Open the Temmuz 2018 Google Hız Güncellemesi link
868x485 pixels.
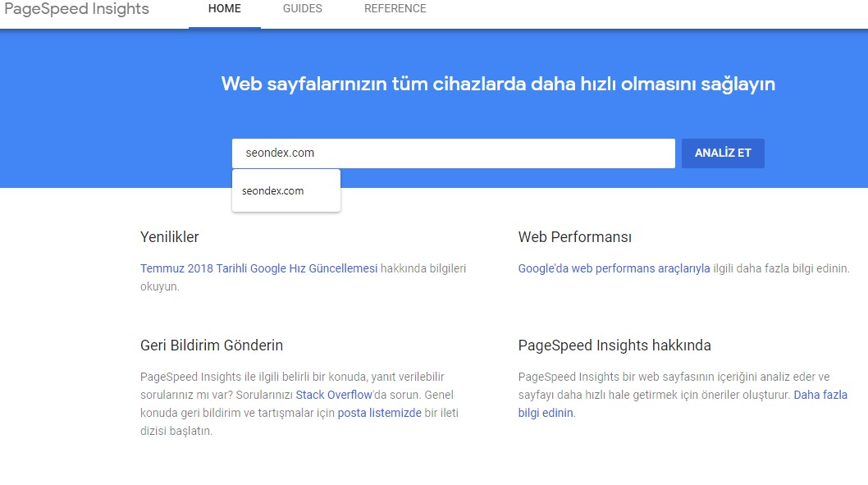pos(258,268)
